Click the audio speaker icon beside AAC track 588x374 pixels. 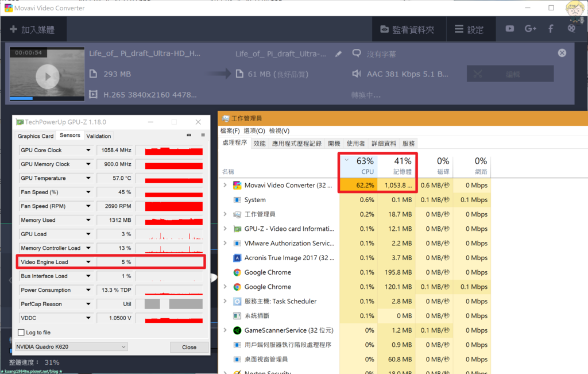pyautogui.click(x=357, y=74)
